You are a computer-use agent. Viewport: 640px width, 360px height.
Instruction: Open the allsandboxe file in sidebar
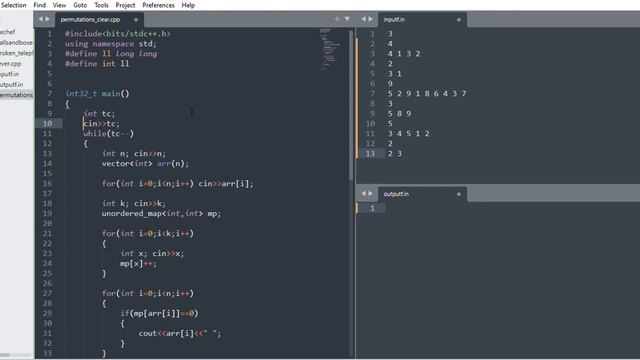16,42
